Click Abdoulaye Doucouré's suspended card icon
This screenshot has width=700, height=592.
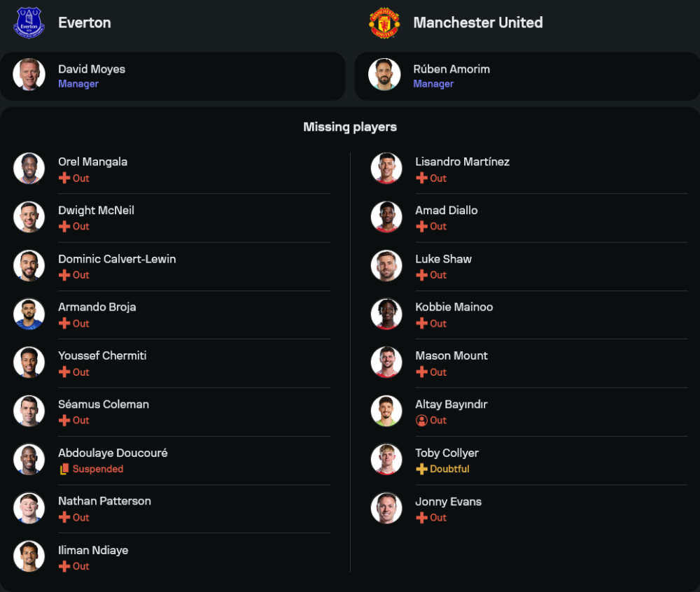pos(64,469)
